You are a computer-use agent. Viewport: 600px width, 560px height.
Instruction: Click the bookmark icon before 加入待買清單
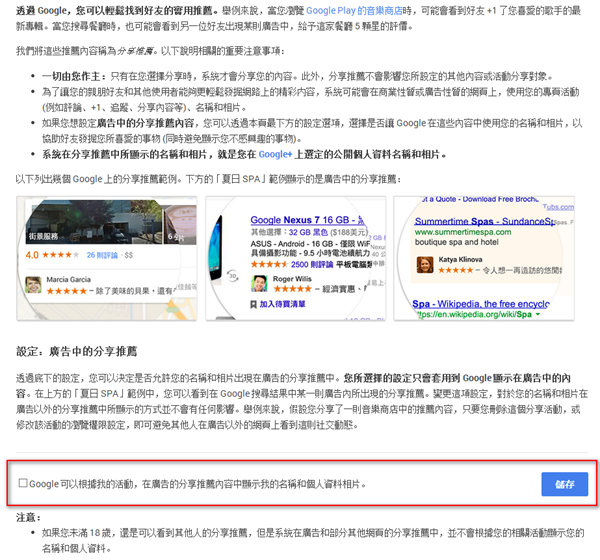(253, 304)
